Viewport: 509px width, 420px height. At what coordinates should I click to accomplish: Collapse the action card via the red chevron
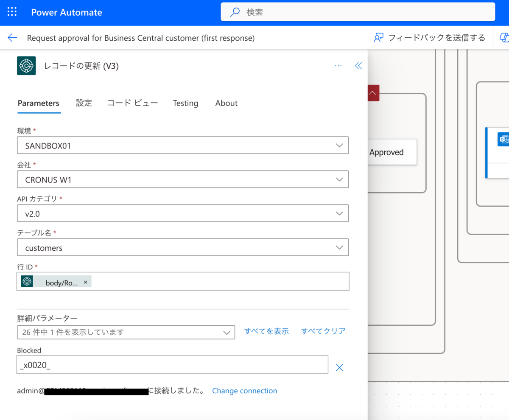click(372, 92)
